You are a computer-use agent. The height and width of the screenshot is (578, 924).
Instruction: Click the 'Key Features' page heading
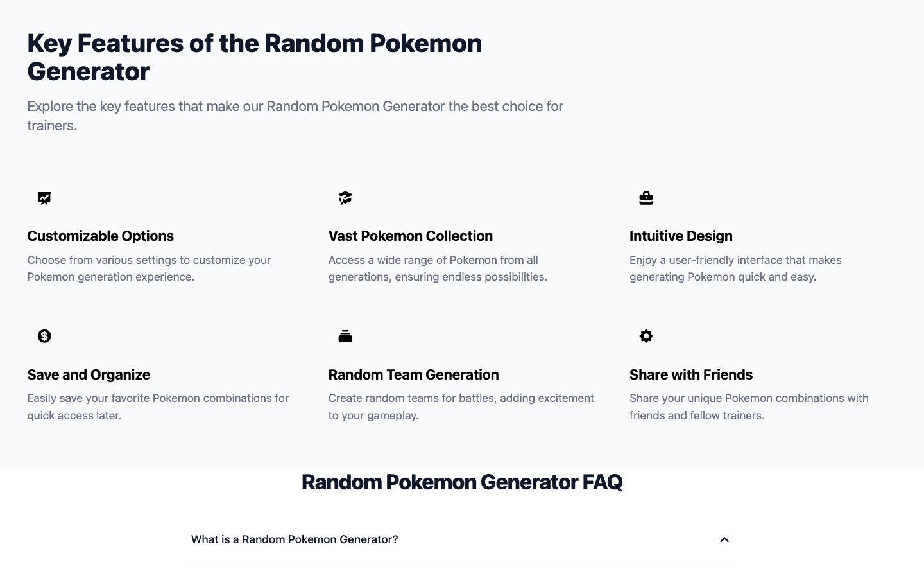tap(254, 57)
